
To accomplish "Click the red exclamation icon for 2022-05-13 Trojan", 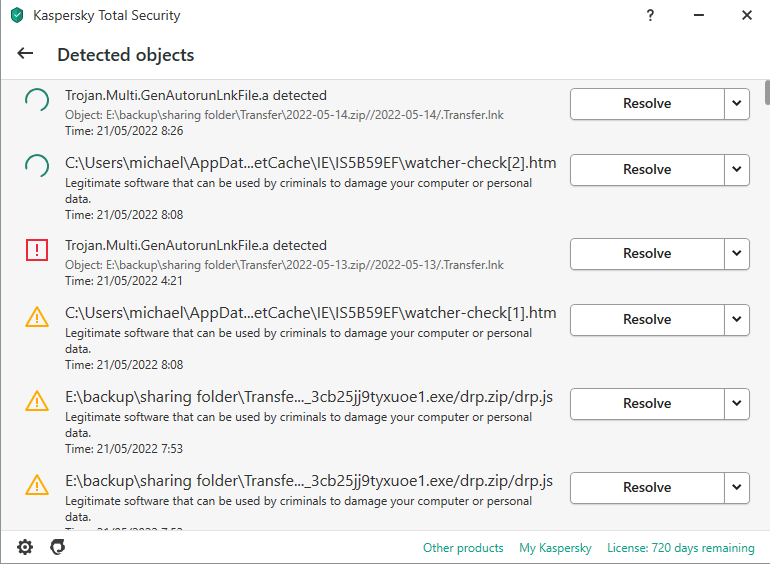I will click(37, 250).
